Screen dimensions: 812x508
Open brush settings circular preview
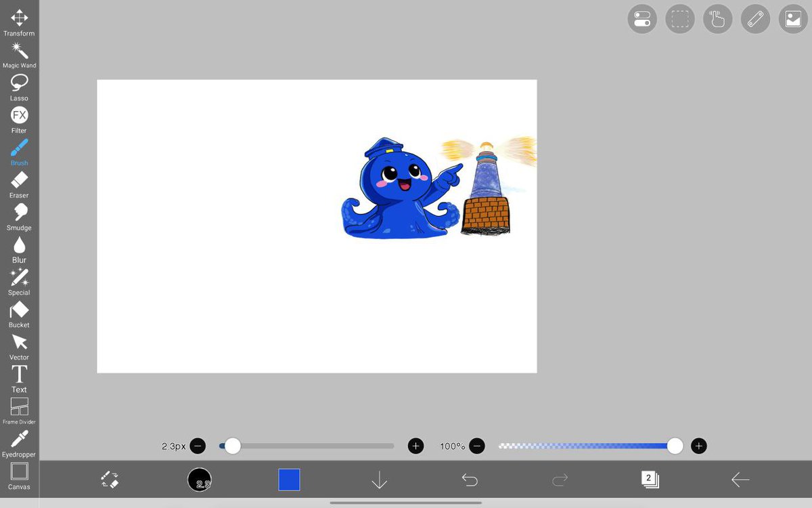coord(200,480)
